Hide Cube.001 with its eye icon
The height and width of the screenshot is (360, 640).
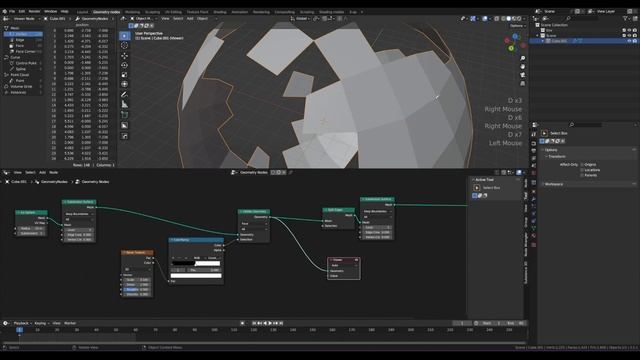coord(629,41)
